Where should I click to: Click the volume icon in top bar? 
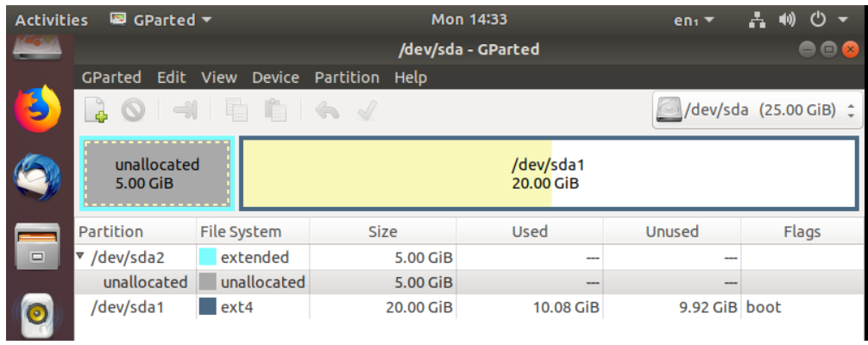coord(787,21)
